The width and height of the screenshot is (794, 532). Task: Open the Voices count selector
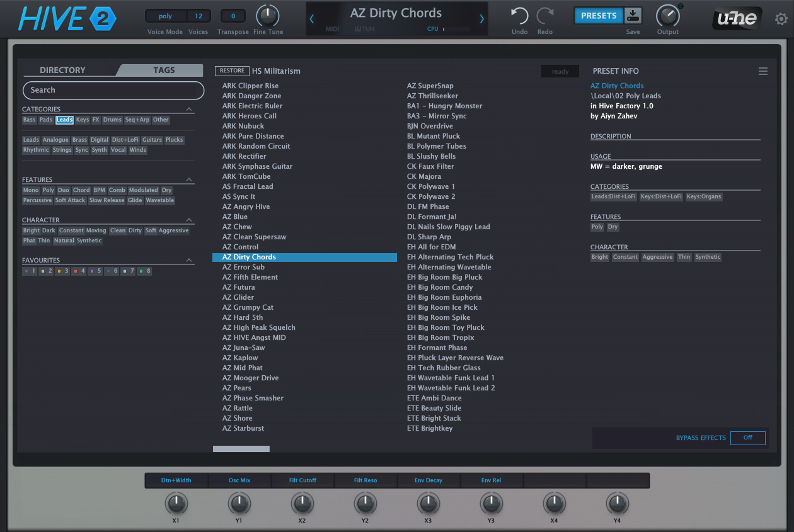[x=198, y=16]
